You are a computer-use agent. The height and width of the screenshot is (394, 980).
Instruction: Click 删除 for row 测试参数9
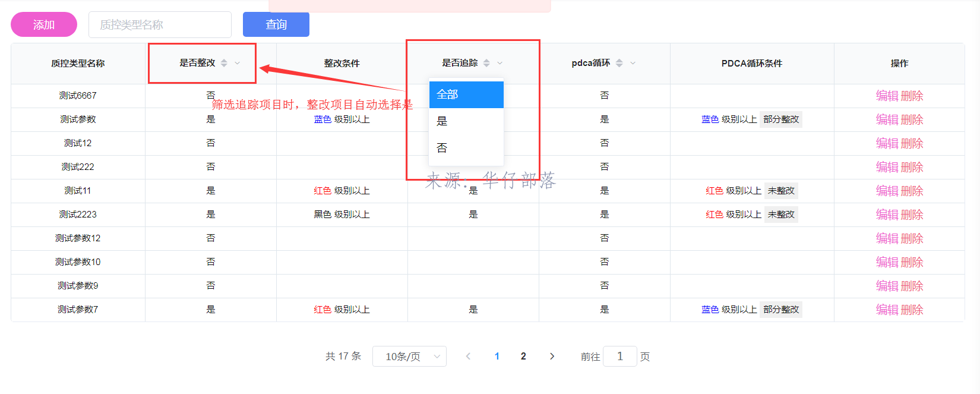point(912,286)
